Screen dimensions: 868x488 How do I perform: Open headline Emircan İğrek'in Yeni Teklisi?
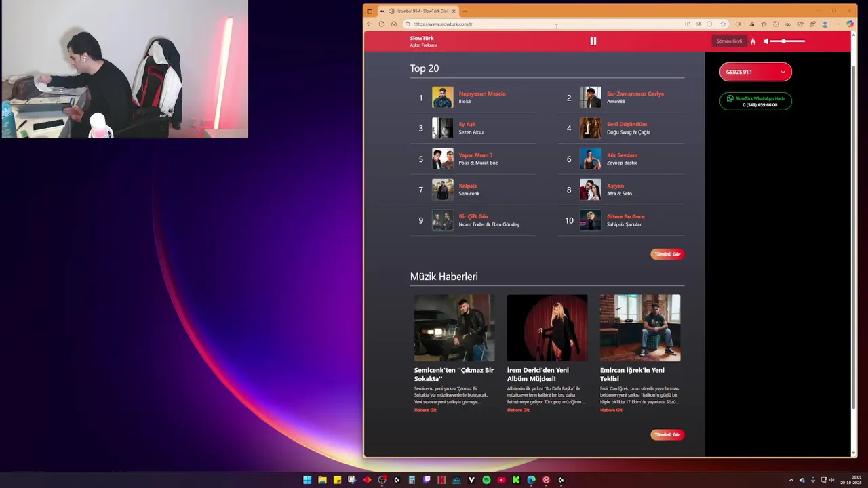(632, 374)
